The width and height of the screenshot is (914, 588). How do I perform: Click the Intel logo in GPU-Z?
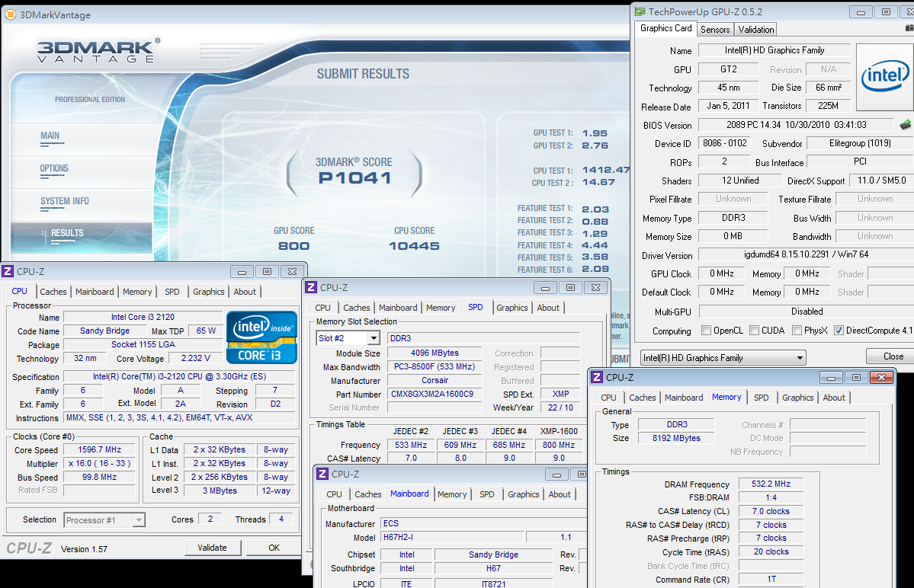(884, 76)
